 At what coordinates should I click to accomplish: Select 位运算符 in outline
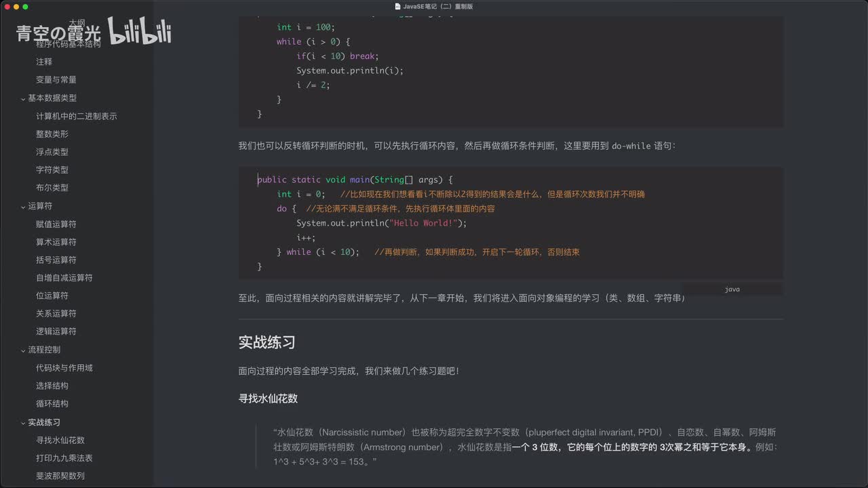click(52, 296)
